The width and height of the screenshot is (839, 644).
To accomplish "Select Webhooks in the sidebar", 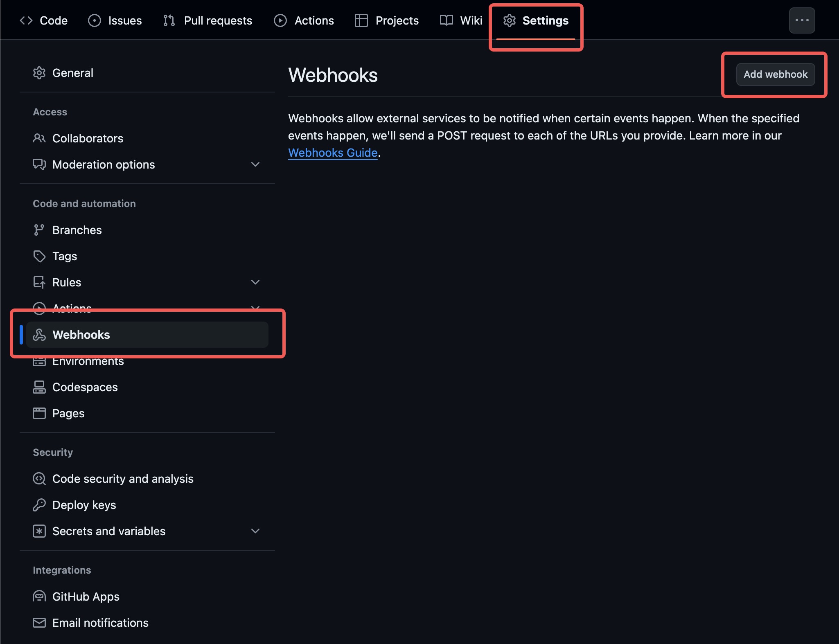I will tap(147, 335).
